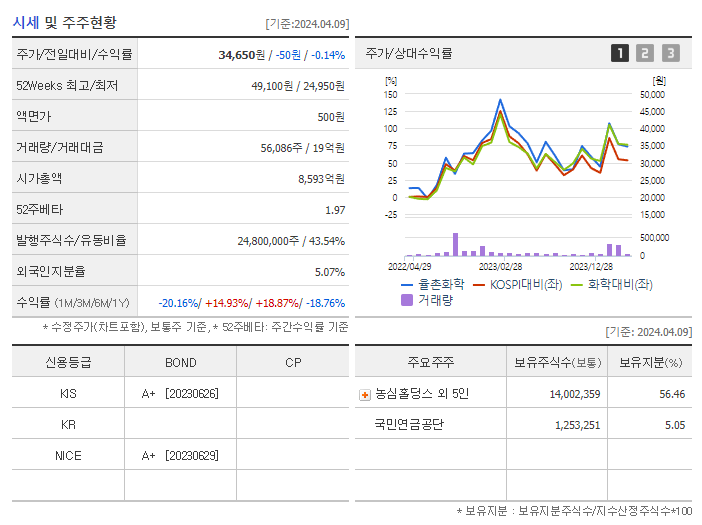
Task: Select the 1,253,251 shares value
Action: pos(578,425)
